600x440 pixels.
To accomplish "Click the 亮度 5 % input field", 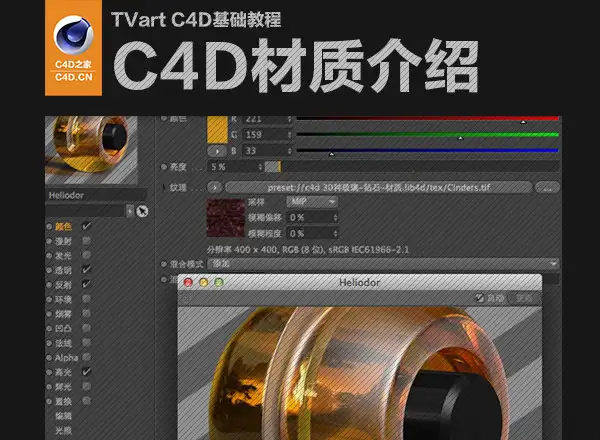I will 233,167.
